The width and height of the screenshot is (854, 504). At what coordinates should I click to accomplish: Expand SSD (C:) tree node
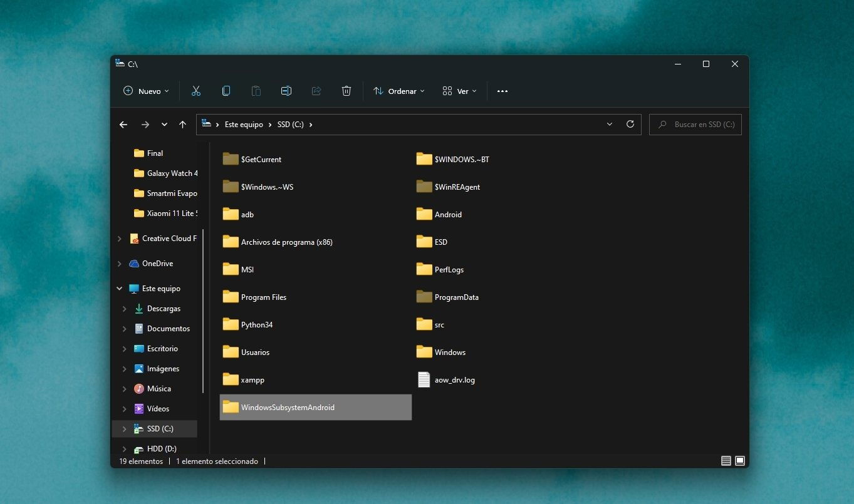pyautogui.click(x=125, y=429)
